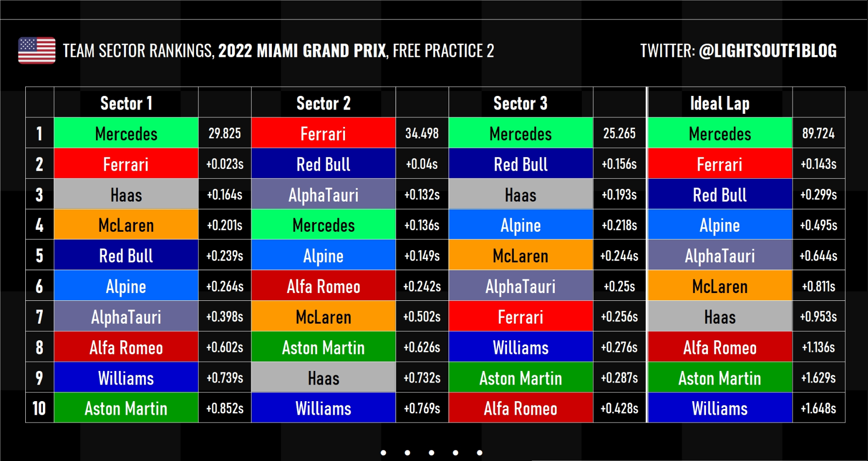Click the Ideal Lap column header
The image size is (868, 461).
(720, 103)
